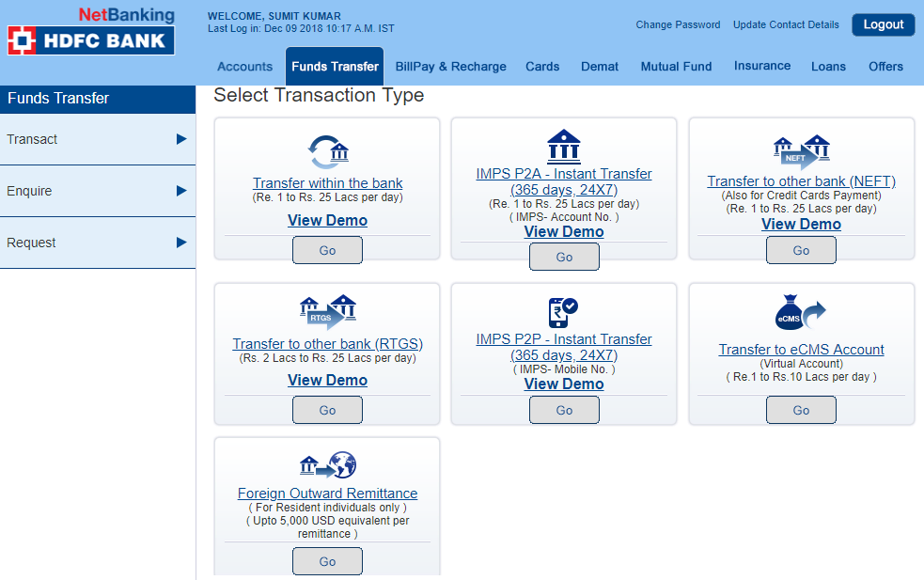The image size is (924, 580).
Task: Click '( Re.1 to Rs.10 Lacs per day )' text
Action: click(802, 377)
